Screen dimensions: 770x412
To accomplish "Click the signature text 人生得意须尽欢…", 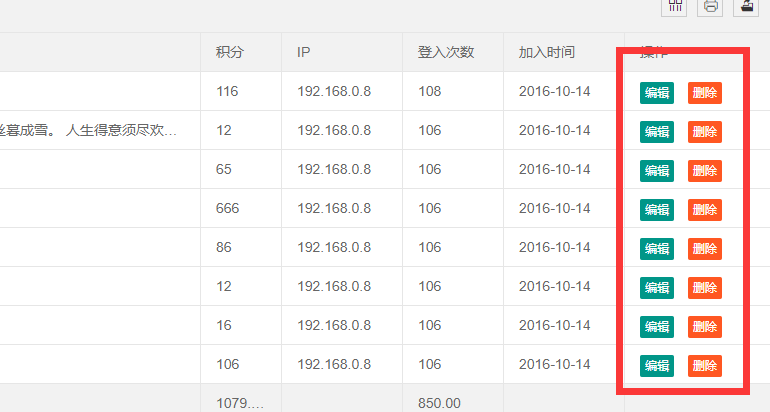I will click(121, 131).
